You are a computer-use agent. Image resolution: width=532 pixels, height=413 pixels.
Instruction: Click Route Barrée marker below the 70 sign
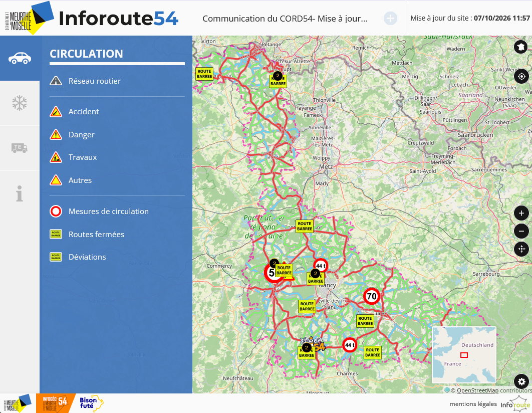coord(365,321)
